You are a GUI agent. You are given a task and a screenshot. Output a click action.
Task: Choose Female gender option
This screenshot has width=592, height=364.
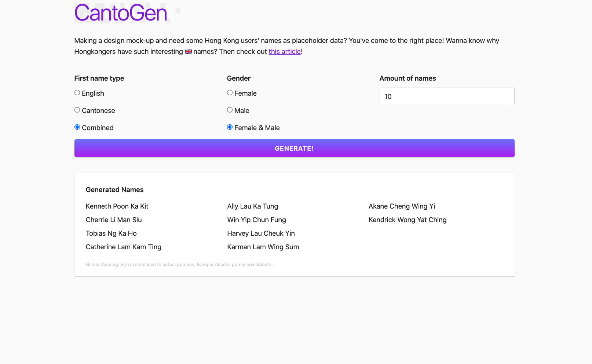[x=230, y=93]
